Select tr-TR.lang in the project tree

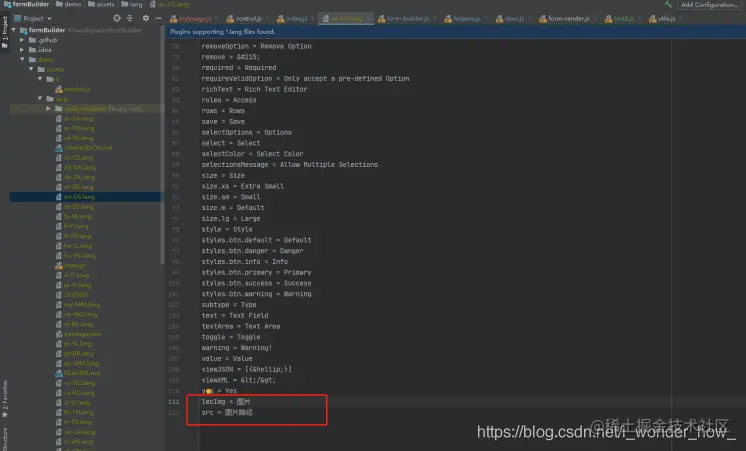(x=78, y=422)
